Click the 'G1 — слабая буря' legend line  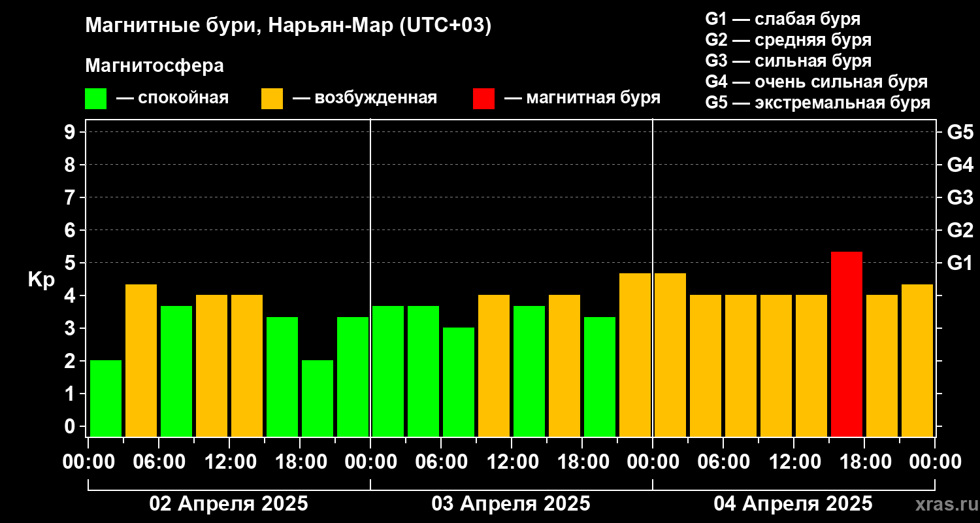[x=783, y=18]
